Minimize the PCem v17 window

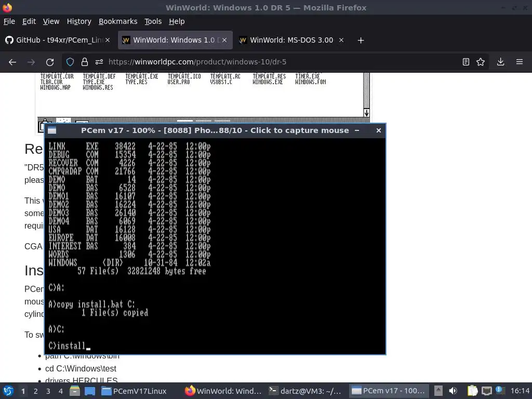[x=357, y=130]
